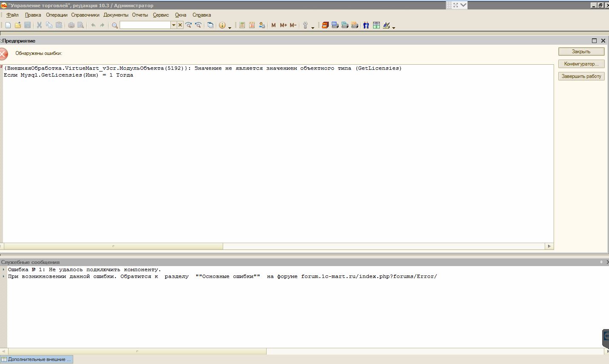Image resolution: width=609 pixels, height=364 pixels.
Task: Click the New document toolbar icon
Action: point(8,25)
